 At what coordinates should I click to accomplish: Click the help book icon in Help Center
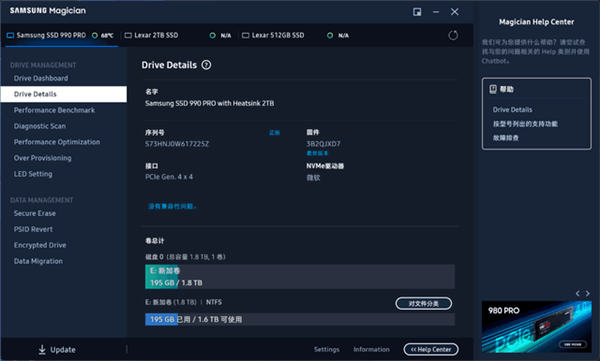[493, 89]
